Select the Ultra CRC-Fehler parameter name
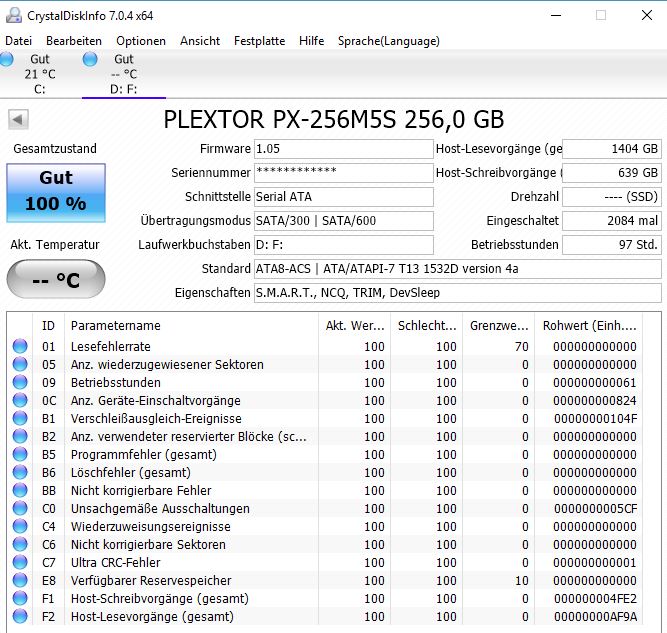This screenshot has width=667, height=633. point(116,562)
